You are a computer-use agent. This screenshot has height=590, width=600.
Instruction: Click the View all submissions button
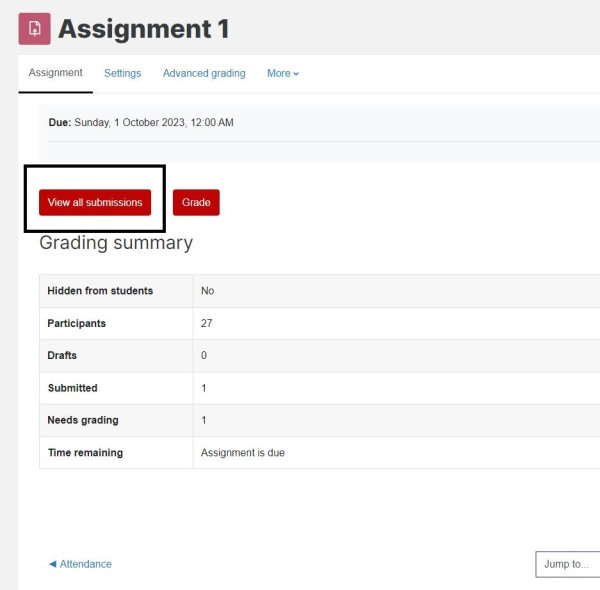point(95,202)
